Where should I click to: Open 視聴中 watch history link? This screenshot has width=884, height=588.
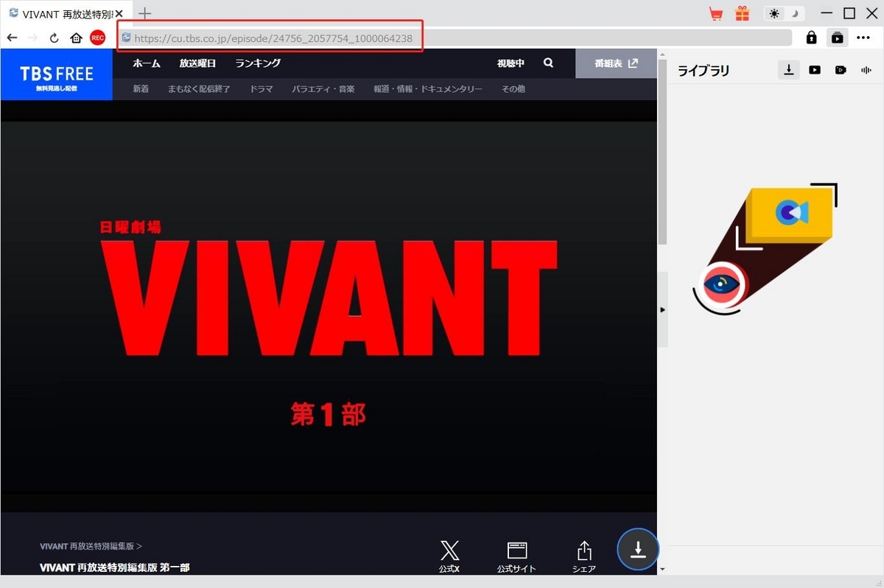click(x=511, y=63)
